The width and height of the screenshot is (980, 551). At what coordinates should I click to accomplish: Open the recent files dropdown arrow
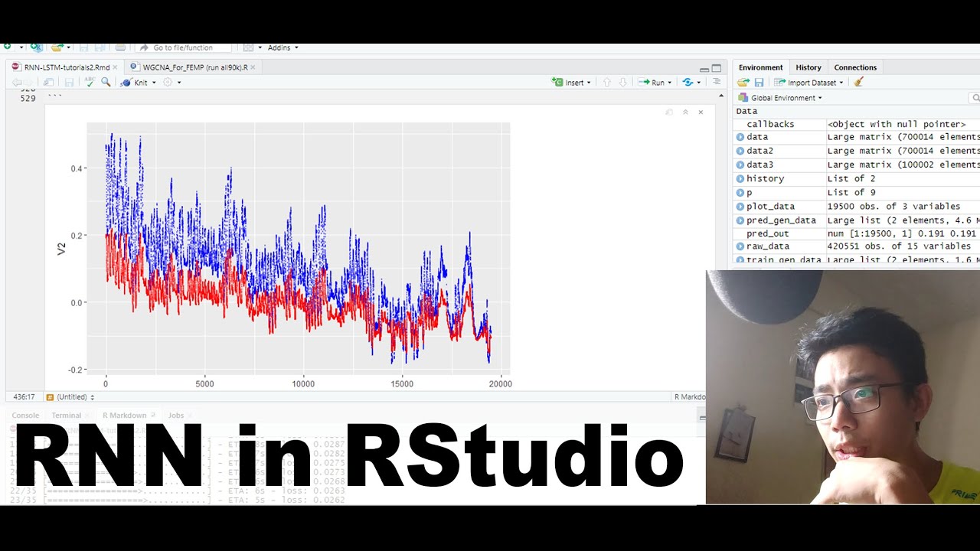68,47
